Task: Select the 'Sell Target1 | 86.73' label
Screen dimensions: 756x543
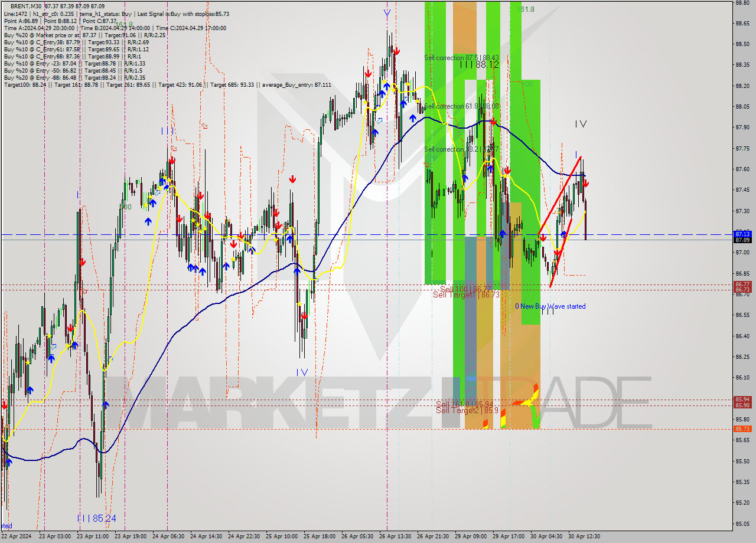Action: point(466,295)
